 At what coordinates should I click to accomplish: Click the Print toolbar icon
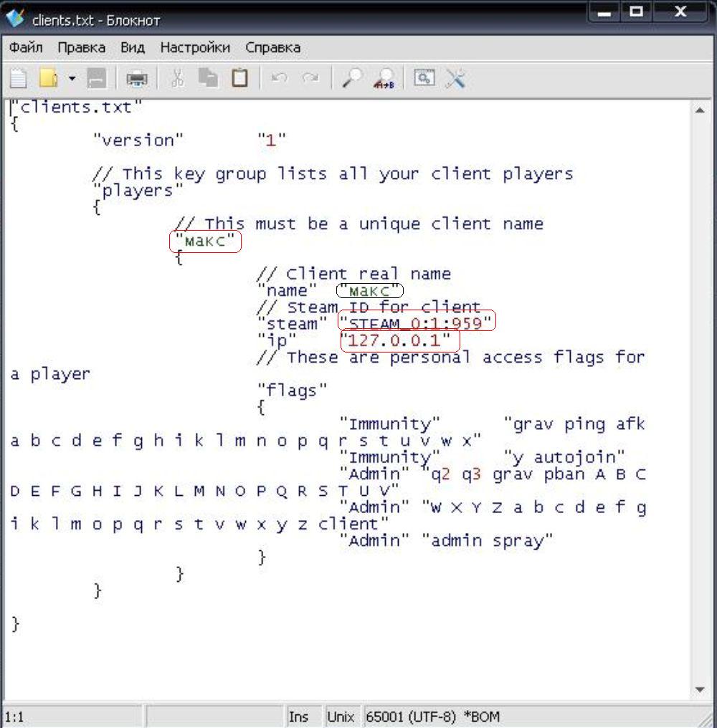coord(136,78)
